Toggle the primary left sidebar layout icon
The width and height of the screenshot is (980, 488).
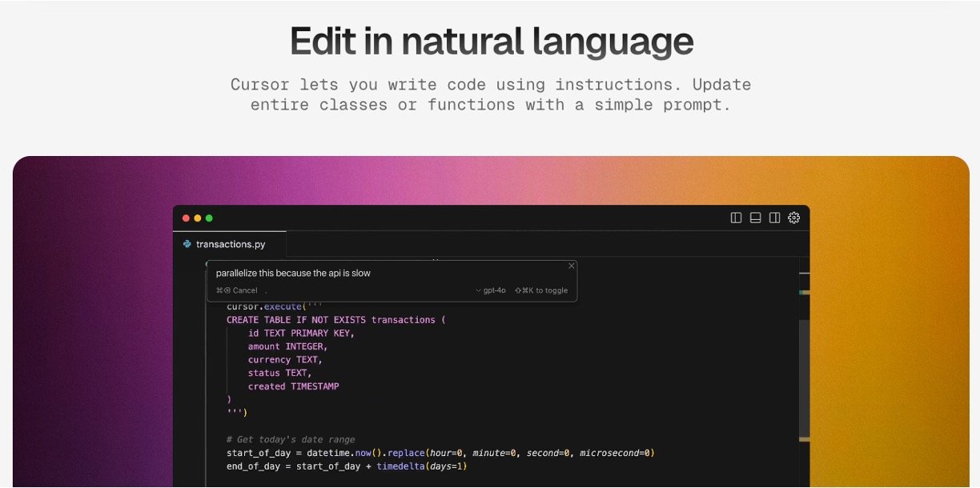736,218
